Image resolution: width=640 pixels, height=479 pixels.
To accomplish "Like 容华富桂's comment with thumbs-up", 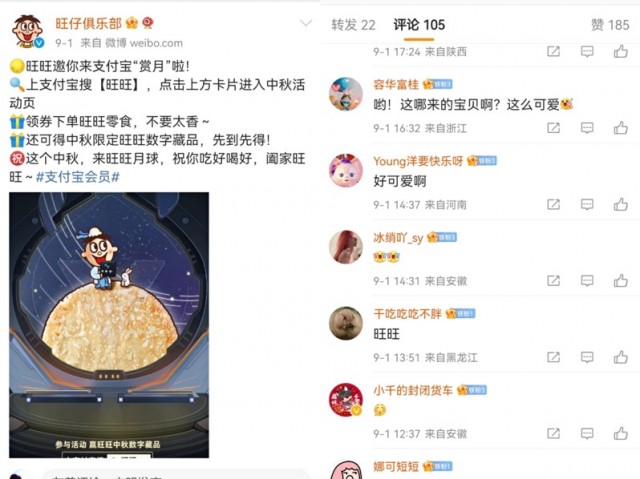I will (x=620, y=128).
